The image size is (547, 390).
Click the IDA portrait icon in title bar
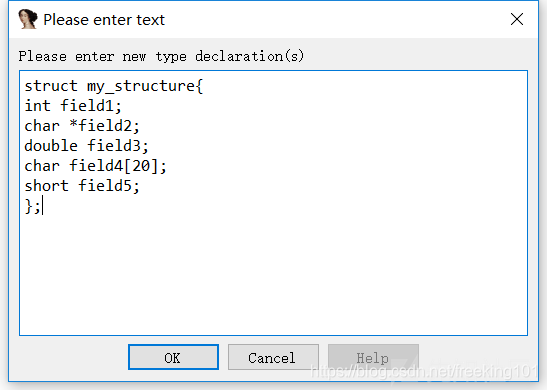[x=28, y=19]
